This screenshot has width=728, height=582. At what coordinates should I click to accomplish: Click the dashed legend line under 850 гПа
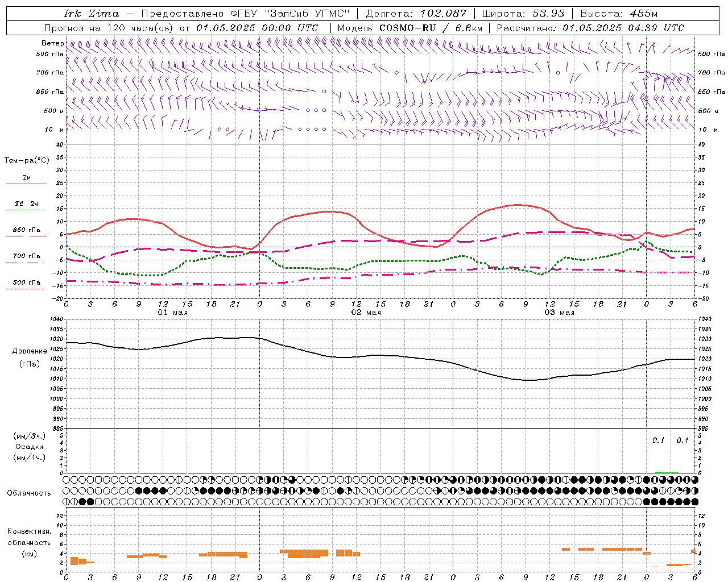(x=26, y=236)
